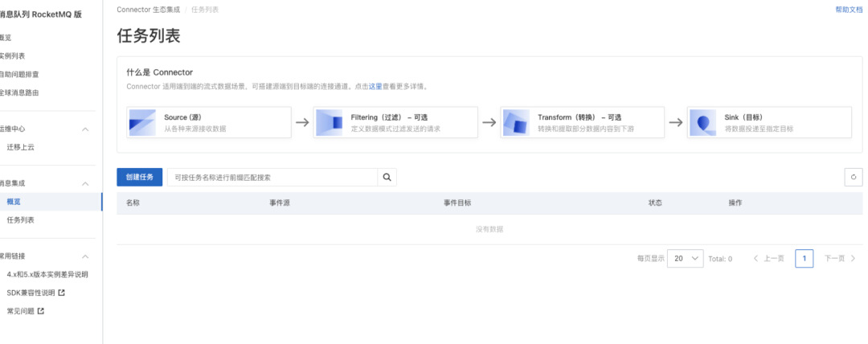Screen dimensions: 868x344
Task: Open 自助问题排查 in the sidebar
Action: 19,74
